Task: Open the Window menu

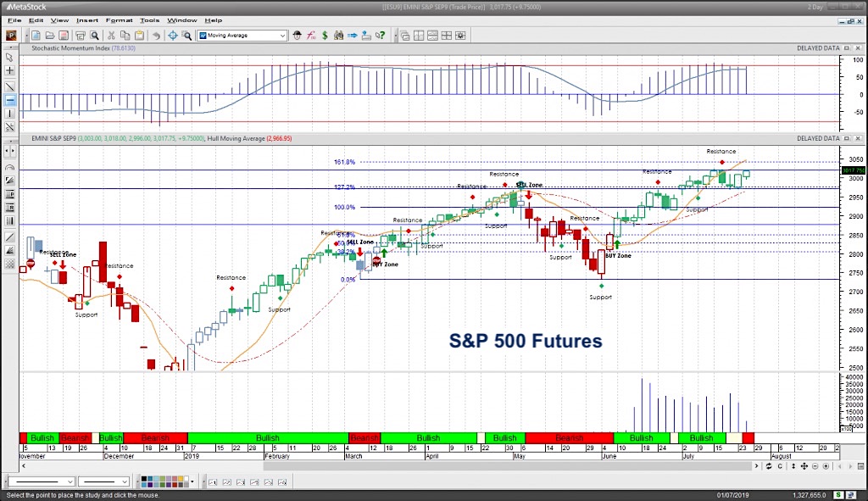Action: pos(181,20)
